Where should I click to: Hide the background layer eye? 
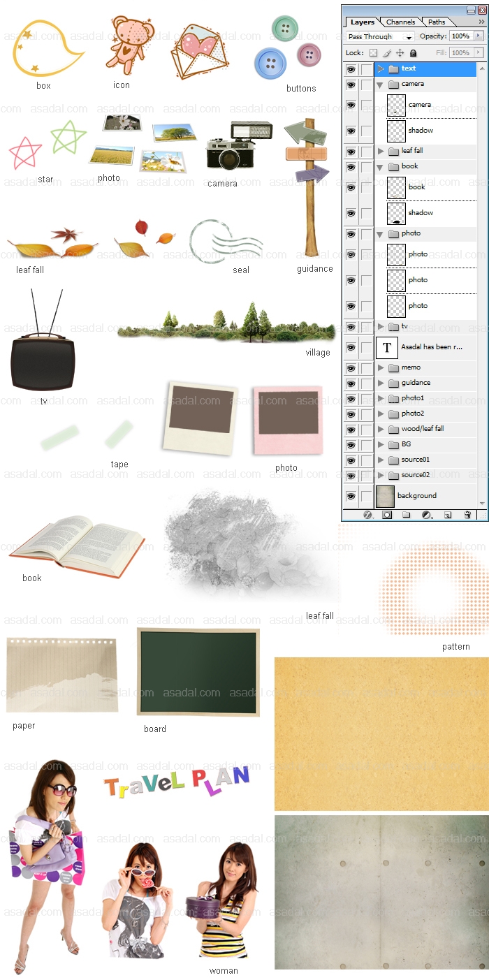(x=351, y=496)
